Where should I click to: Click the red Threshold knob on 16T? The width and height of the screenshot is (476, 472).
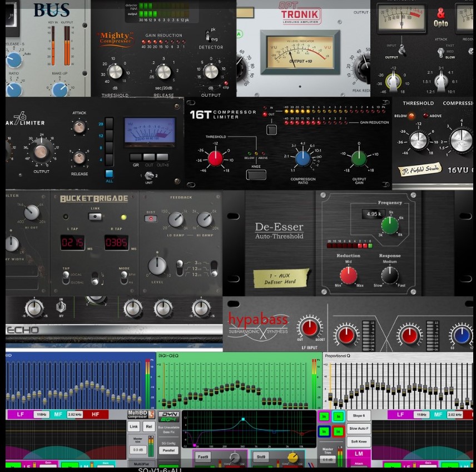[x=216, y=158]
